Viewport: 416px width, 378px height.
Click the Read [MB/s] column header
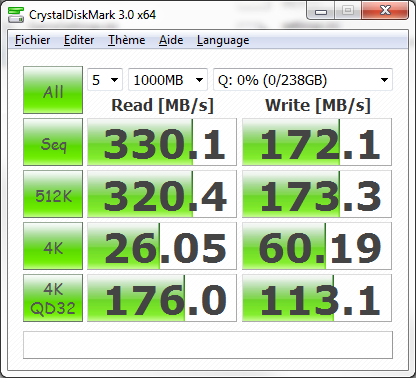tap(162, 106)
